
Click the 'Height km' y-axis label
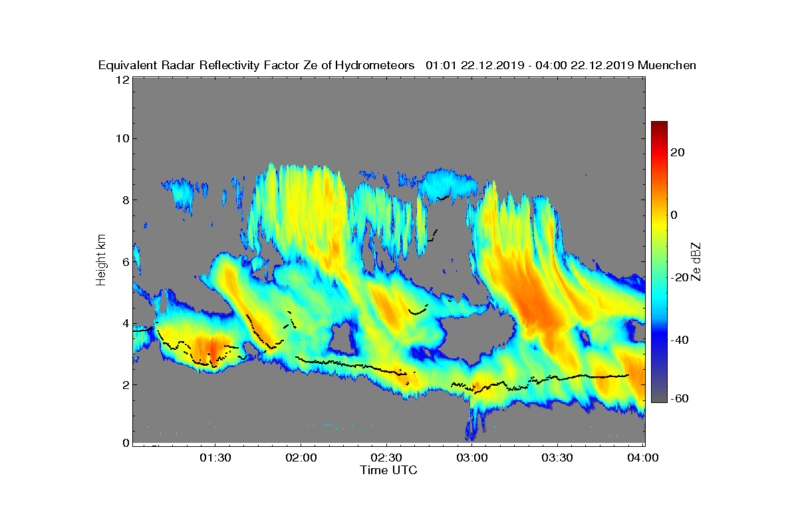(101, 261)
